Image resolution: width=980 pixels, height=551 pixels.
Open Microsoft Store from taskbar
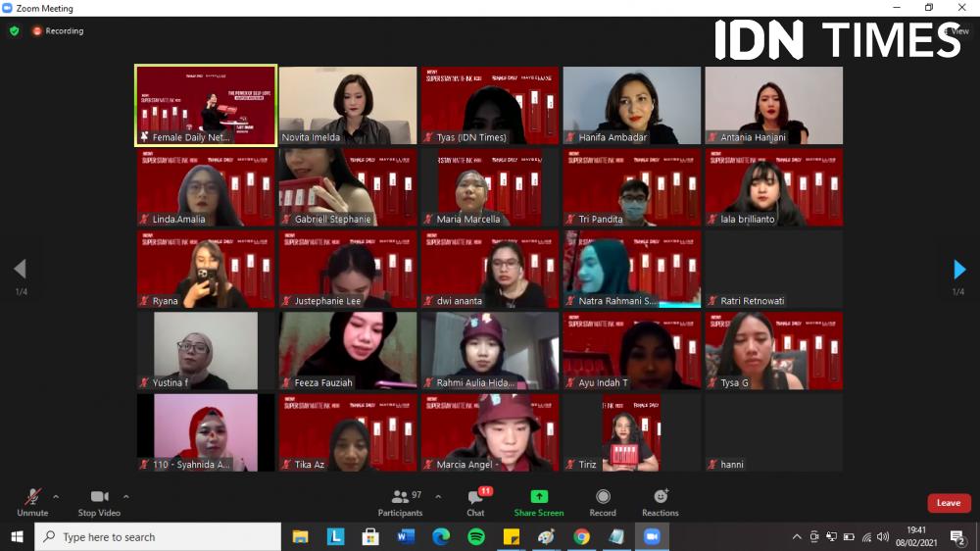[x=370, y=536]
